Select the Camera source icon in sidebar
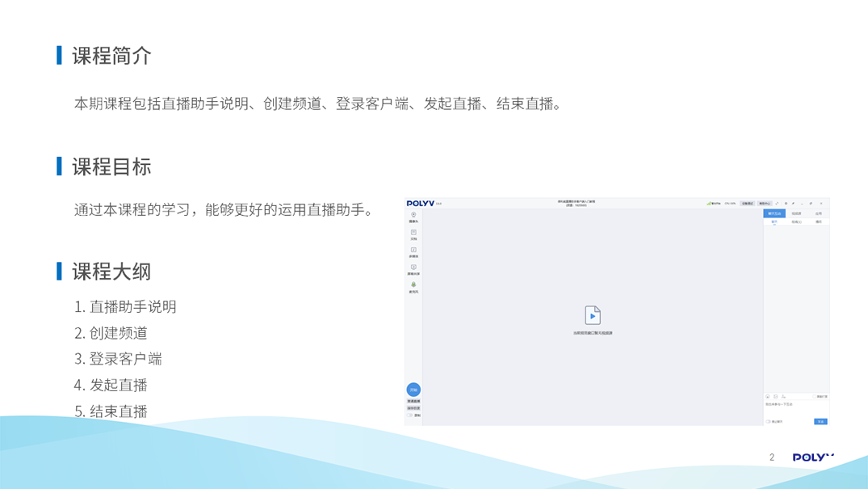This screenshot has height=489, width=868. click(x=413, y=216)
